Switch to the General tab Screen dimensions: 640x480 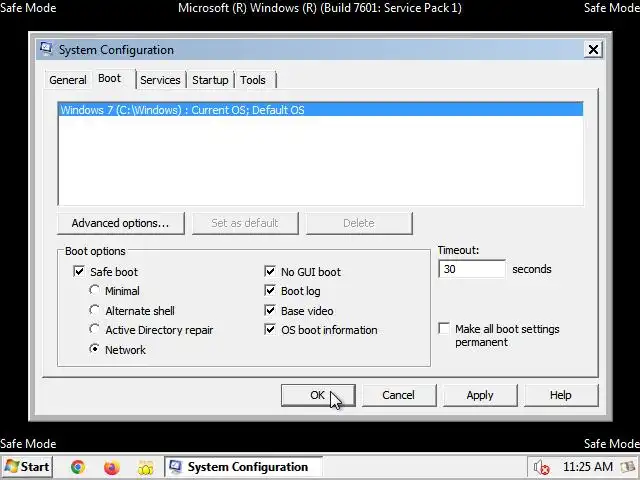click(68, 80)
